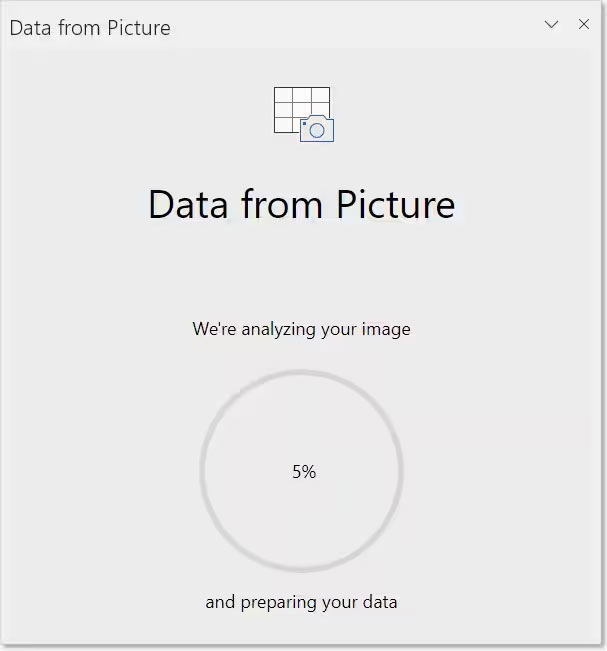607x651 pixels.
Task: Click the camera in the pane icon
Action: pos(317,129)
